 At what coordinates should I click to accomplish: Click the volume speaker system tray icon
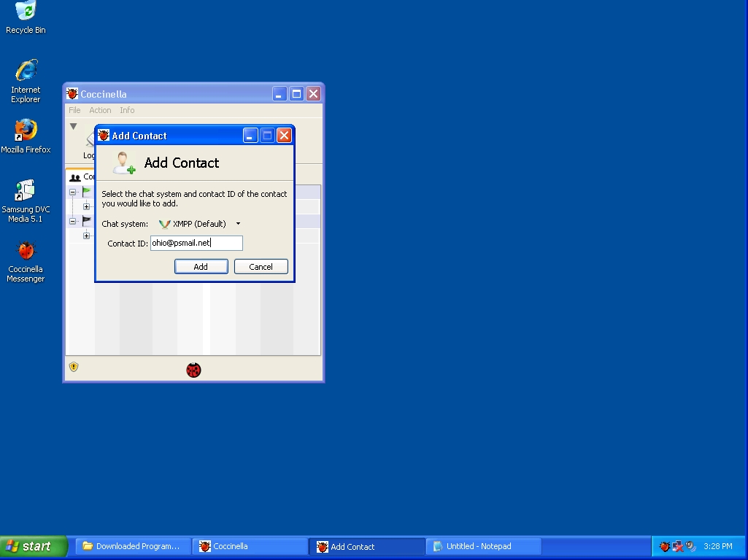coord(690,546)
